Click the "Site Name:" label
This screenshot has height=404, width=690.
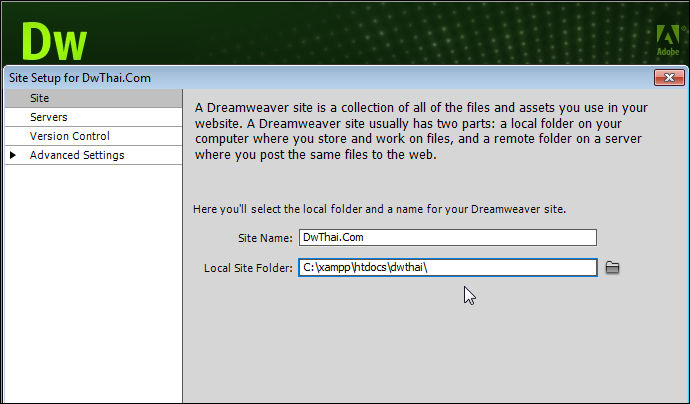(x=265, y=238)
